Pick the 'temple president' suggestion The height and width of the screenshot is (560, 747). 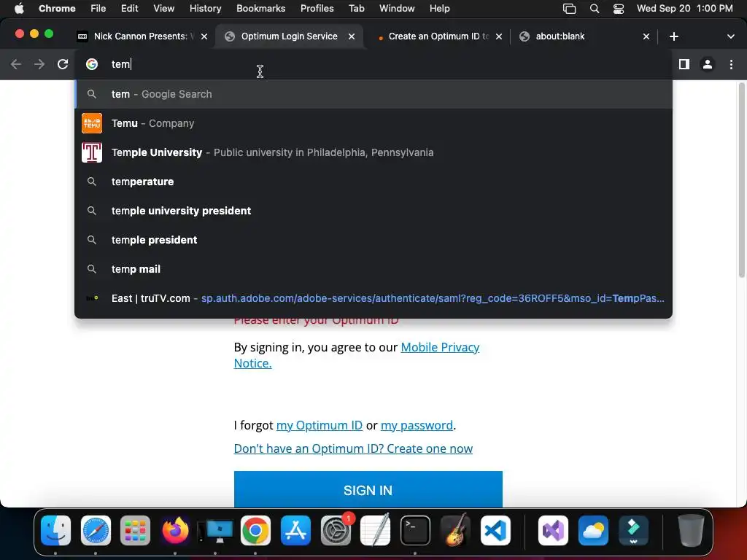[x=373, y=240]
